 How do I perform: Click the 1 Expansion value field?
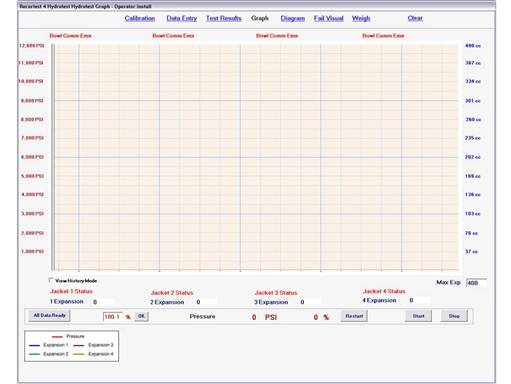[103, 302]
